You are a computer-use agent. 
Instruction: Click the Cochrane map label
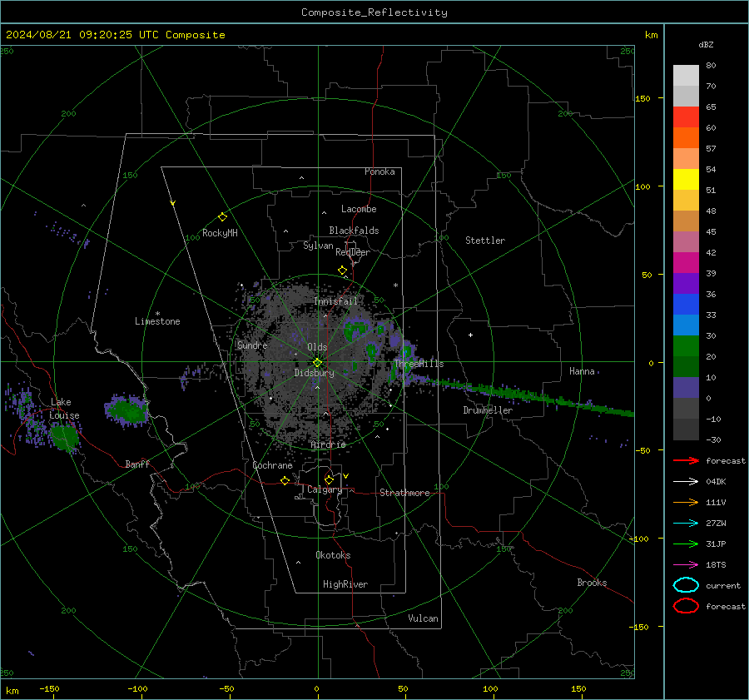tap(272, 465)
